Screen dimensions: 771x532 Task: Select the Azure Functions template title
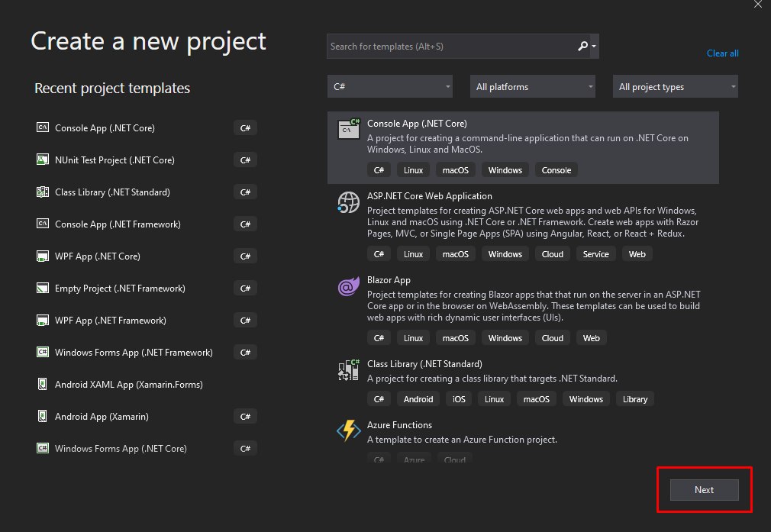pos(399,425)
